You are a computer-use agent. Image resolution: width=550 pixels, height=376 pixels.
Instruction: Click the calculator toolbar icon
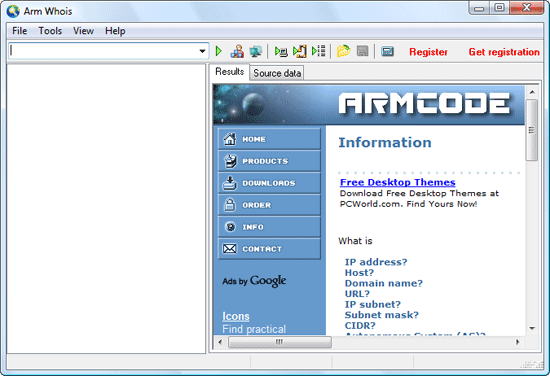point(387,52)
